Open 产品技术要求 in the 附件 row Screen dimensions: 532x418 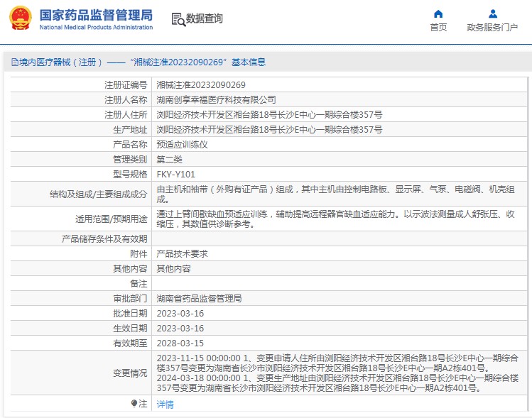pyautogui.click(x=182, y=253)
